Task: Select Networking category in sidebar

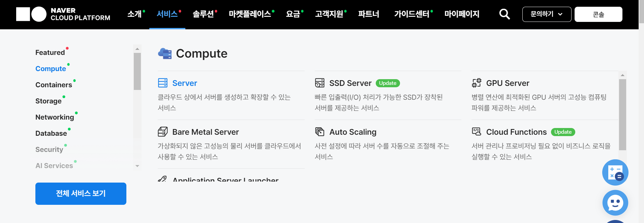Action: (x=55, y=117)
